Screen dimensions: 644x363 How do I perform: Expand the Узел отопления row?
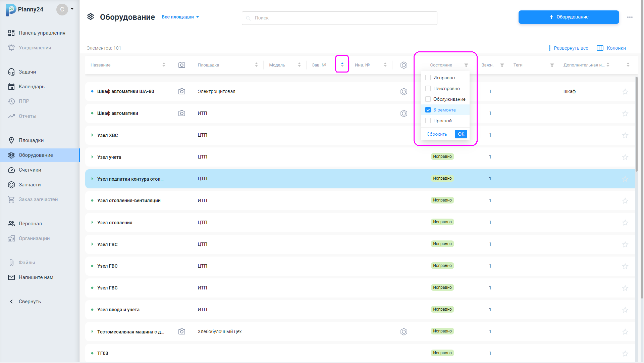92,222
